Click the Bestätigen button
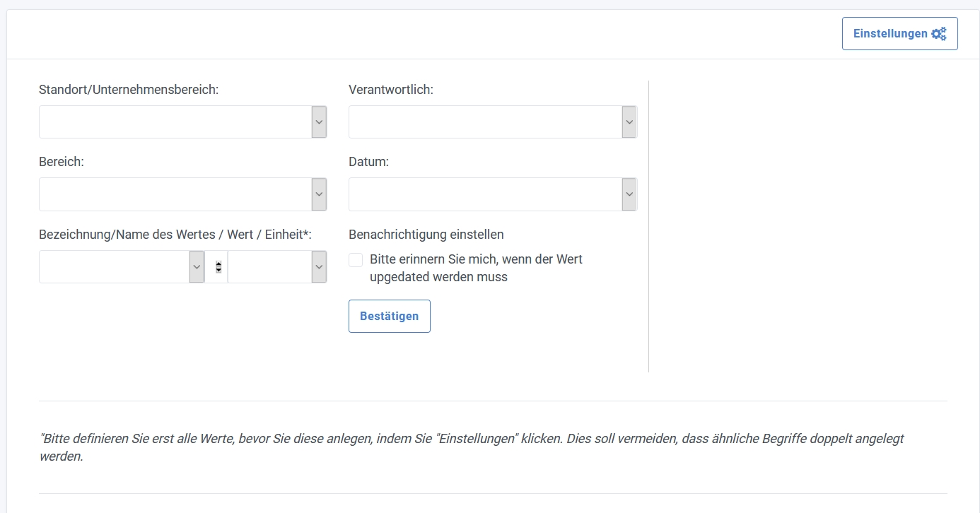980x513 pixels. click(389, 316)
